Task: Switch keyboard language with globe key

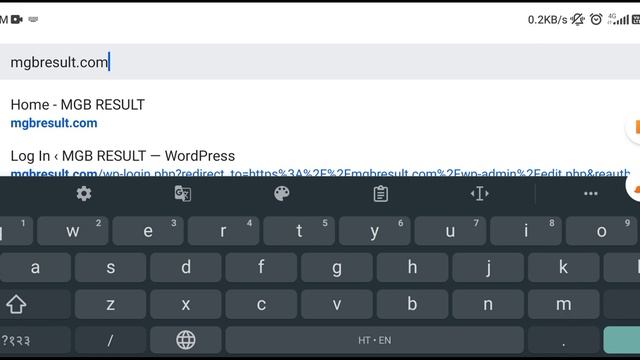Action: (186, 340)
